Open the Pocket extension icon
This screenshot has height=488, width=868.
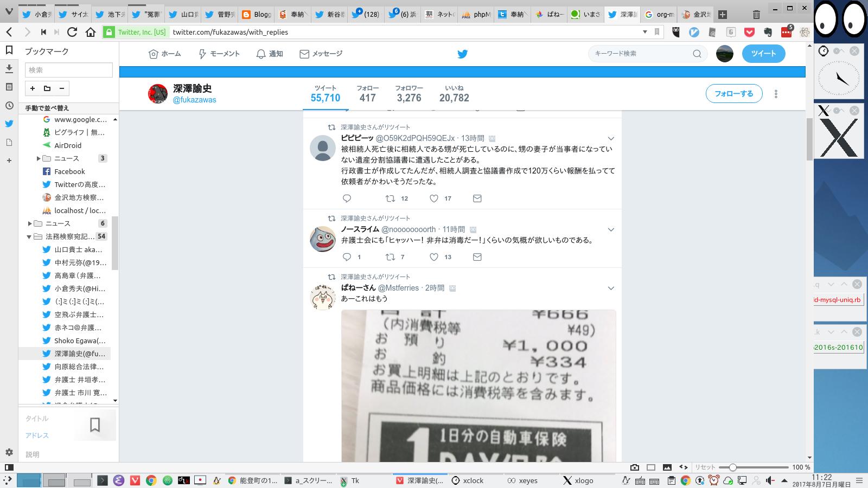(750, 32)
